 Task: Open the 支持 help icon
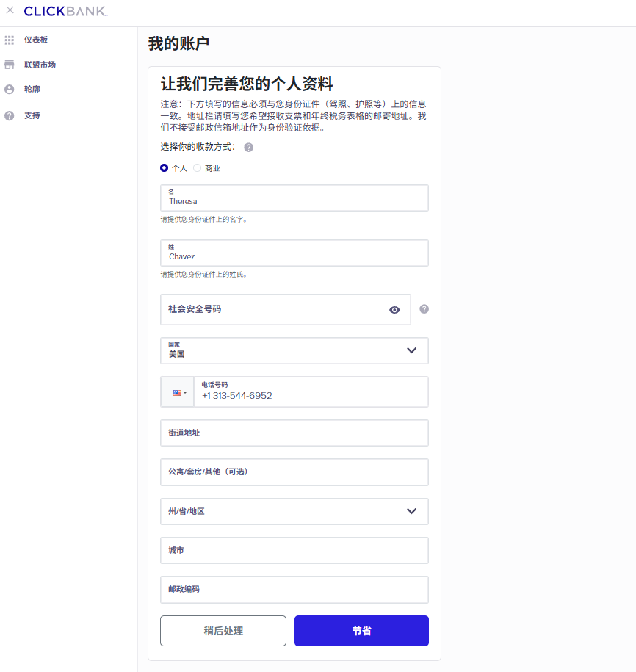[x=9, y=115]
